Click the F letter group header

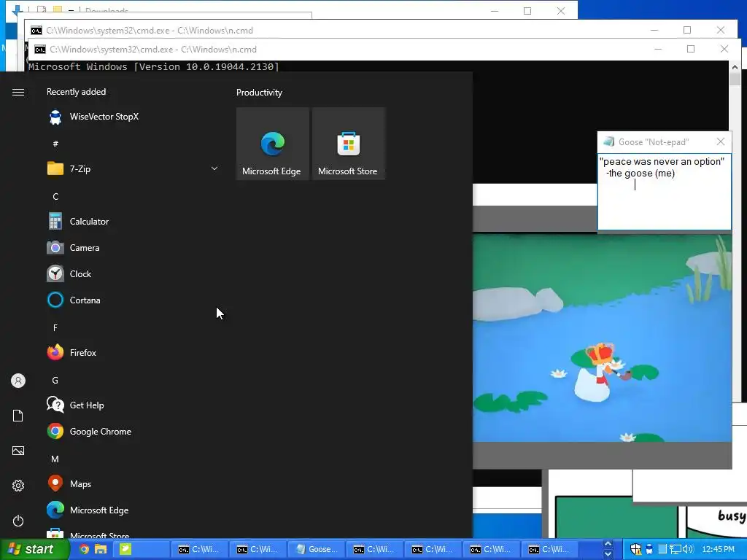click(55, 327)
